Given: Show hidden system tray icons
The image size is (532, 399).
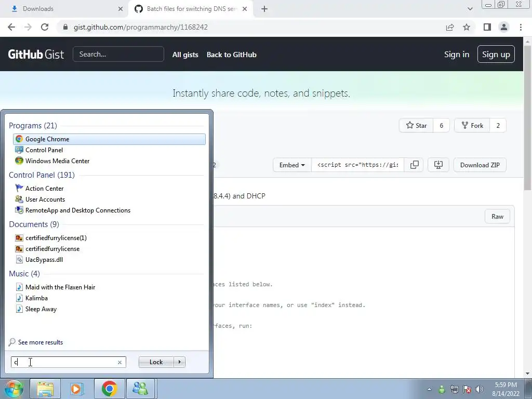Looking at the screenshot, I should (x=429, y=389).
